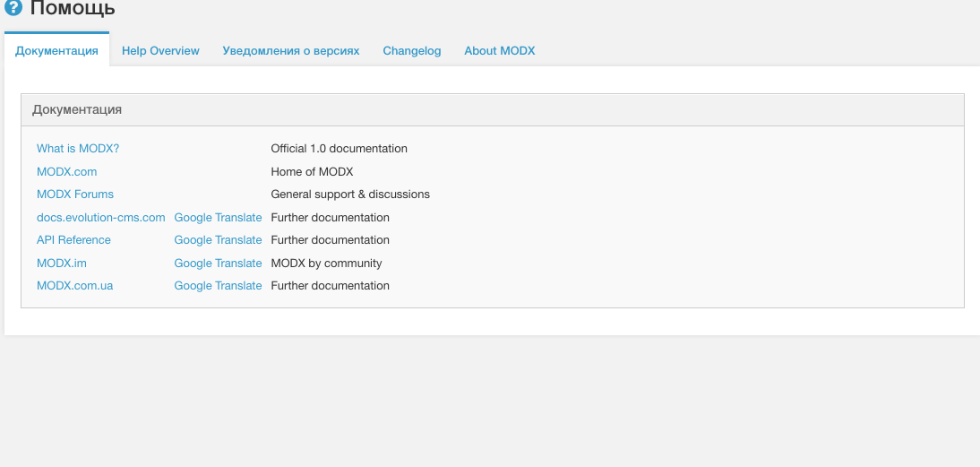
Task: Open Google Translate for API Reference
Action: 218,240
